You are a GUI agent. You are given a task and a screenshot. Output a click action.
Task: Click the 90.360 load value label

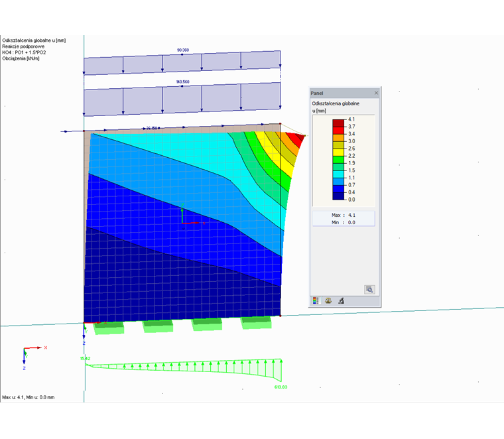coord(183,50)
